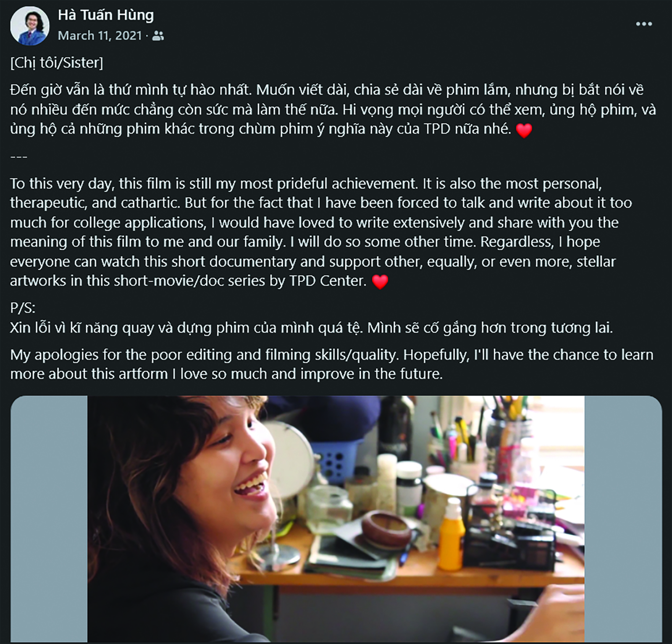The image size is (672, 644).
Task: Click the March 11, 2021 post date
Action: [100, 36]
